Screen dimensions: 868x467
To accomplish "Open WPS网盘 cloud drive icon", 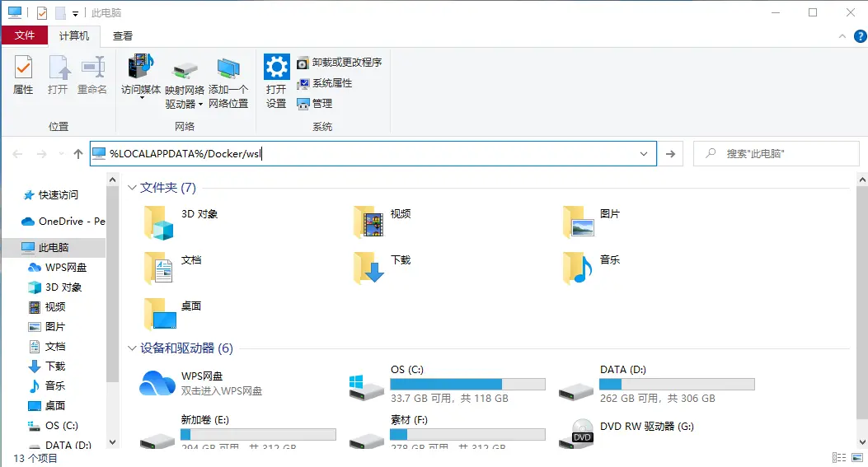I will [158, 383].
